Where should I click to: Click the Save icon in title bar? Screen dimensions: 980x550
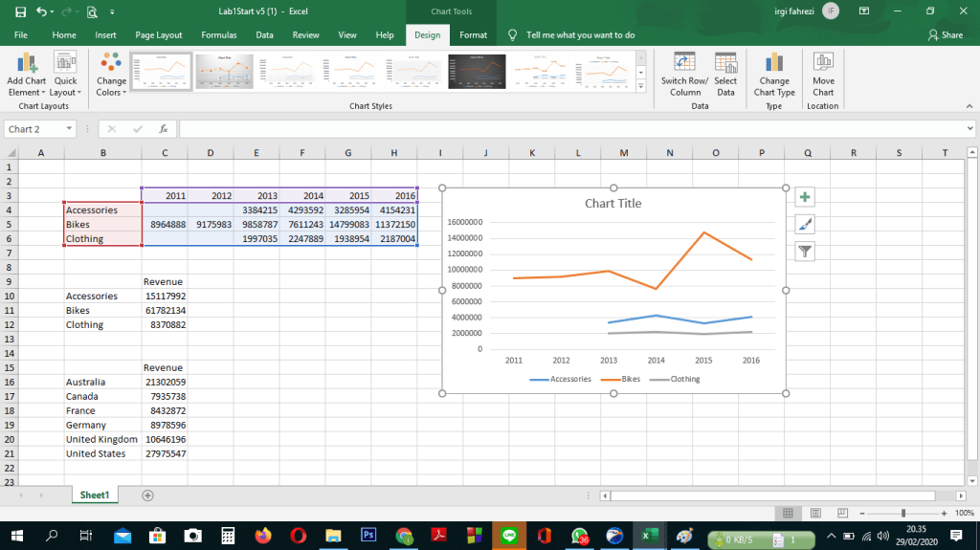click(x=20, y=11)
